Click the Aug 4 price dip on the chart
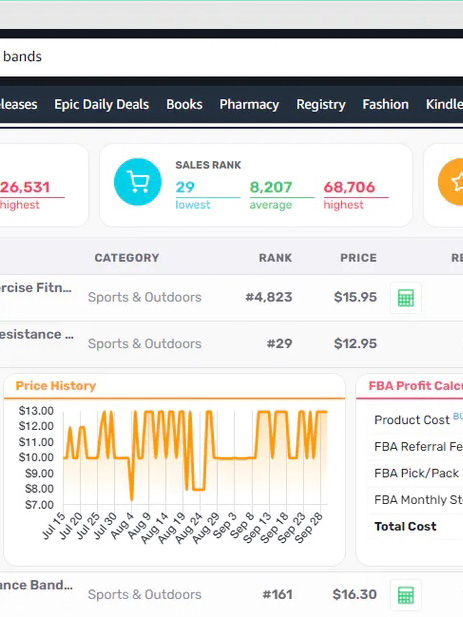Screen dimensions: 463x617 132,498
